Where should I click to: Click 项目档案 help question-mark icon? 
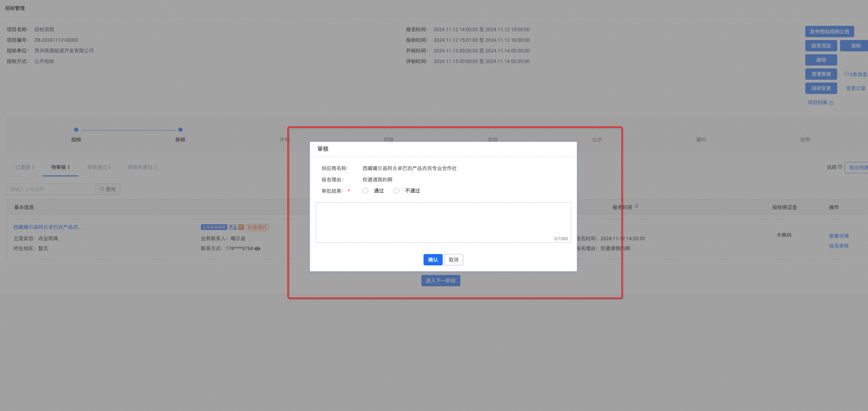tap(831, 103)
